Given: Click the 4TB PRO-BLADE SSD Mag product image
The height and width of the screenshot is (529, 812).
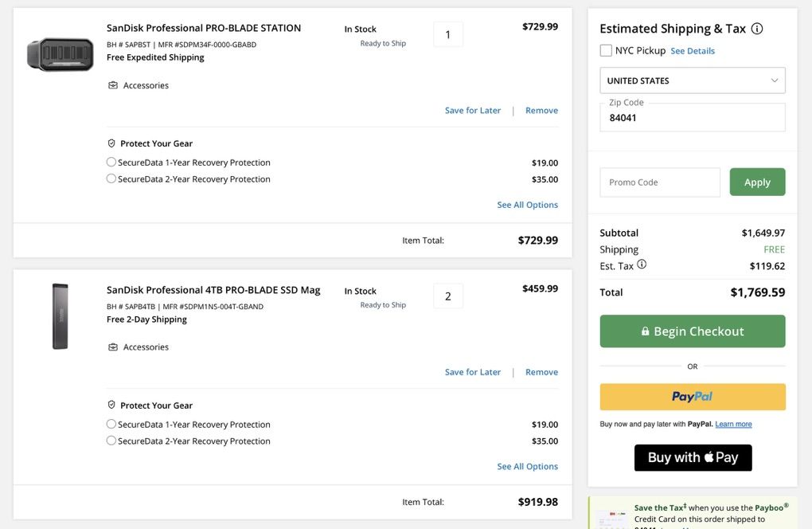Looking at the screenshot, I should click(60, 316).
